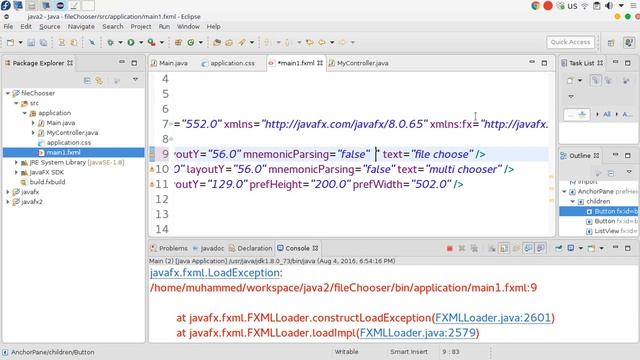The image size is (640, 360).
Task: Open the Run button dropdown arrow
Action: (x=141, y=42)
